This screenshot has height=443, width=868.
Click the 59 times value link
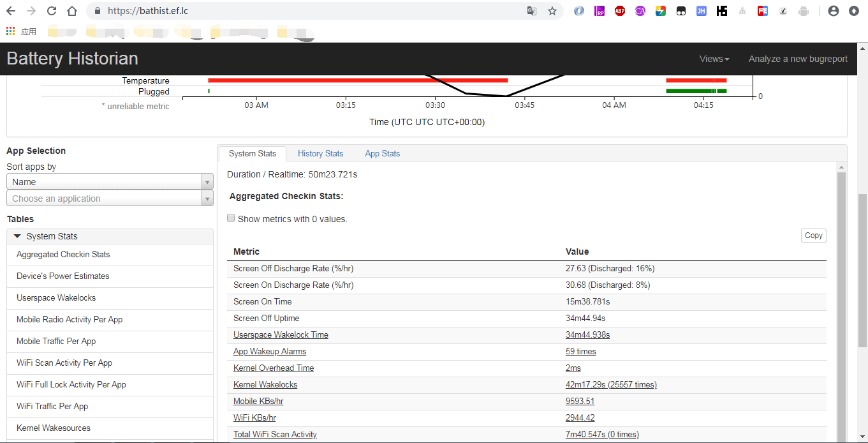tap(581, 351)
